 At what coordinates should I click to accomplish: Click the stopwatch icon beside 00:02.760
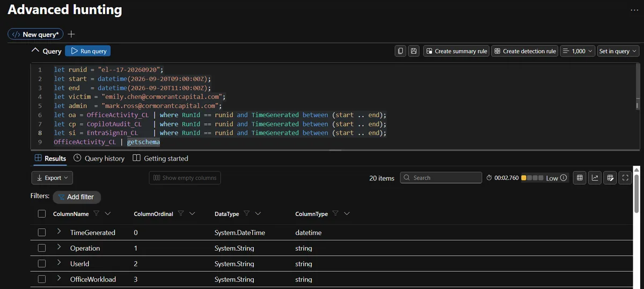[x=489, y=178]
